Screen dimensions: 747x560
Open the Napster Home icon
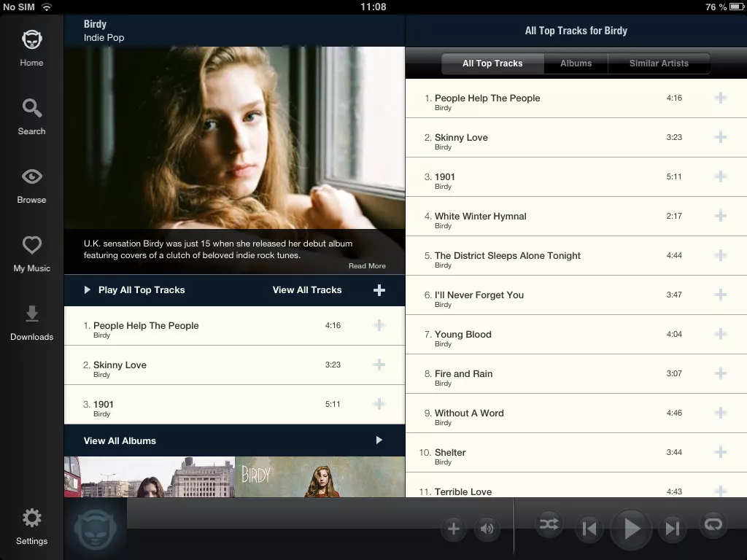tap(31, 47)
